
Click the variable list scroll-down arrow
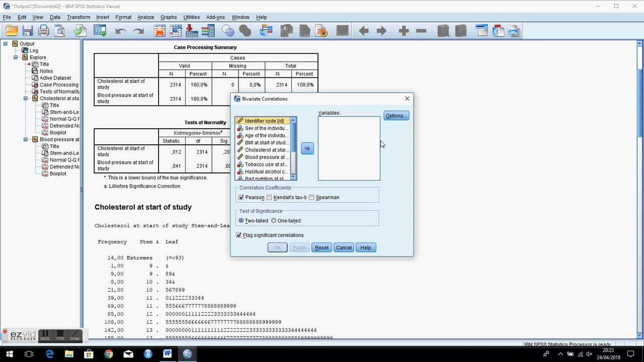tap(293, 176)
